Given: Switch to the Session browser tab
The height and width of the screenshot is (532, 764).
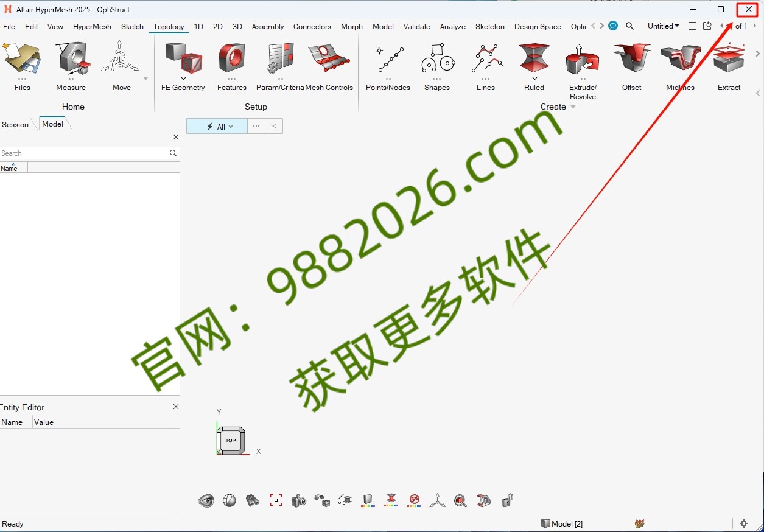Looking at the screenshot, I should (x=15, y=124).
